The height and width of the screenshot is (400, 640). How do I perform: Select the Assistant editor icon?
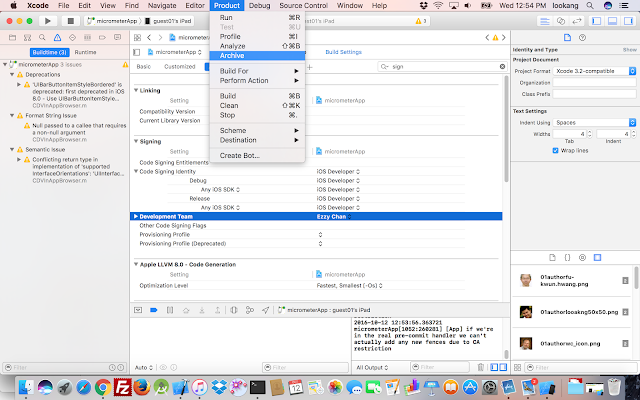pos(561,21)
